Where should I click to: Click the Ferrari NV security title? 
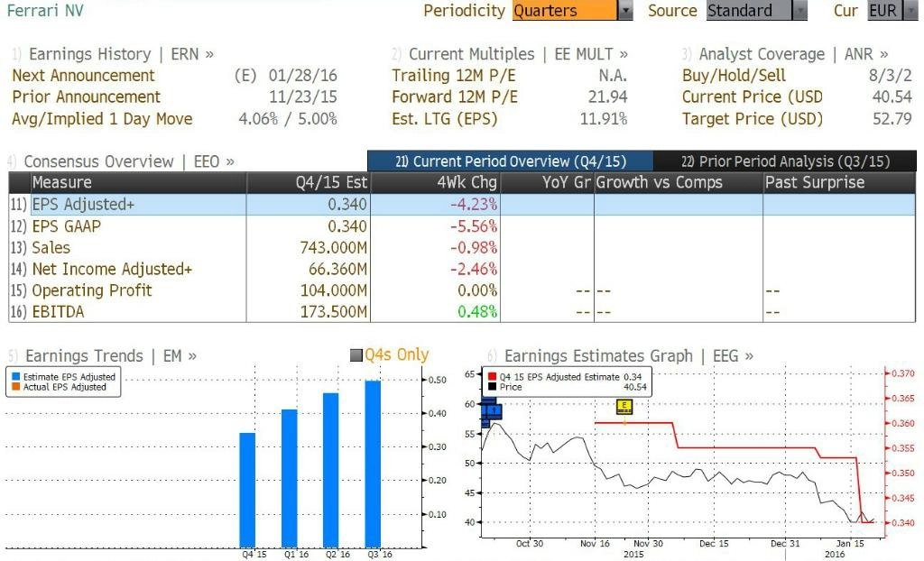45,11
